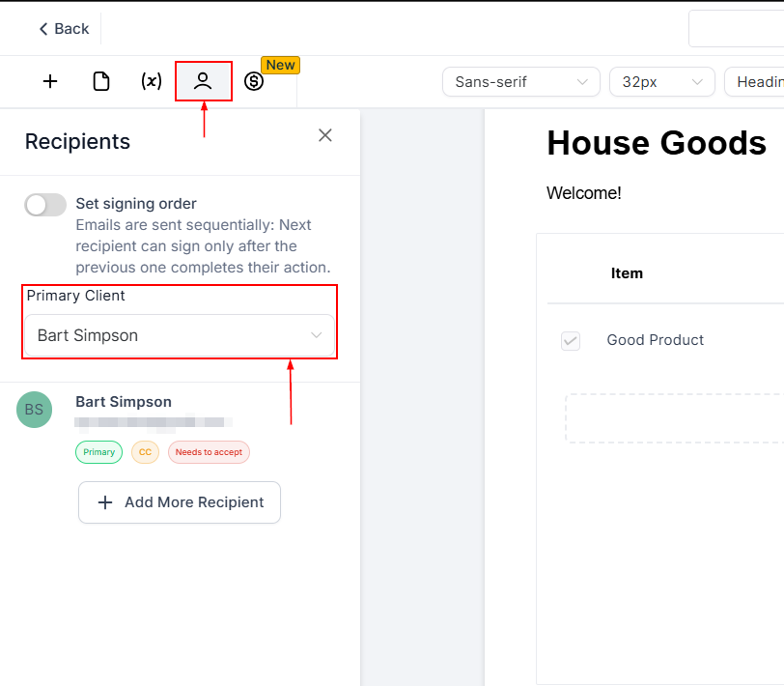Click the dashed empty drop area
The image size is (784, 686).
[675, 418]
